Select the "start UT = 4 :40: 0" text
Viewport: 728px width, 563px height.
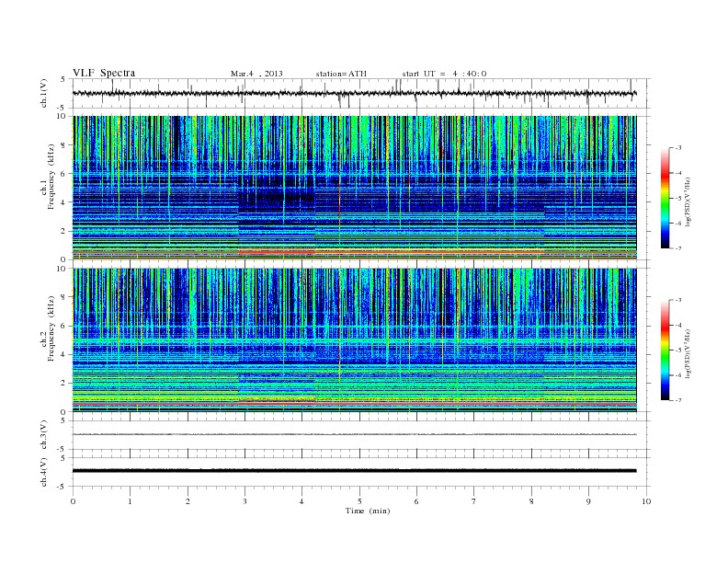coord(444,74)
